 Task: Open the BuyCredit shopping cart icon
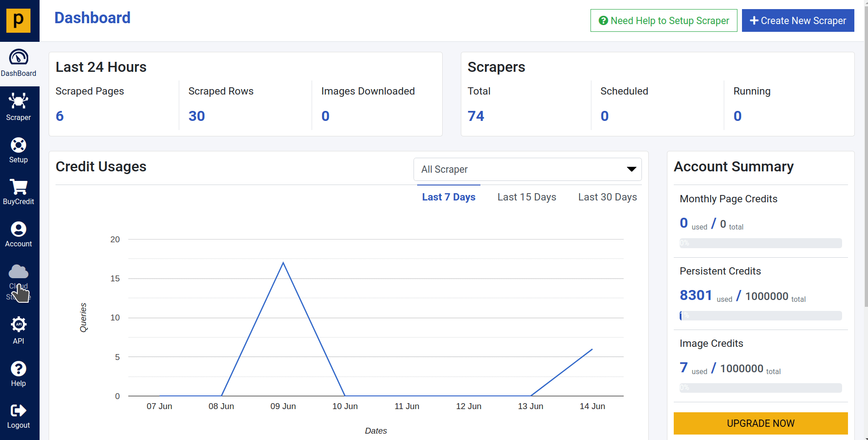pyautogui.click(x=19, y=187)
